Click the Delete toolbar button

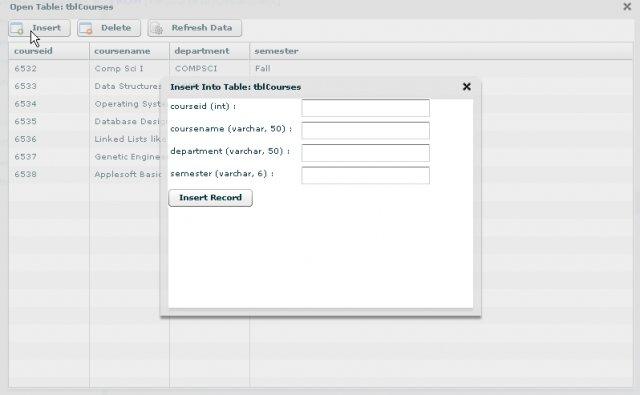(x=109, y=28)
